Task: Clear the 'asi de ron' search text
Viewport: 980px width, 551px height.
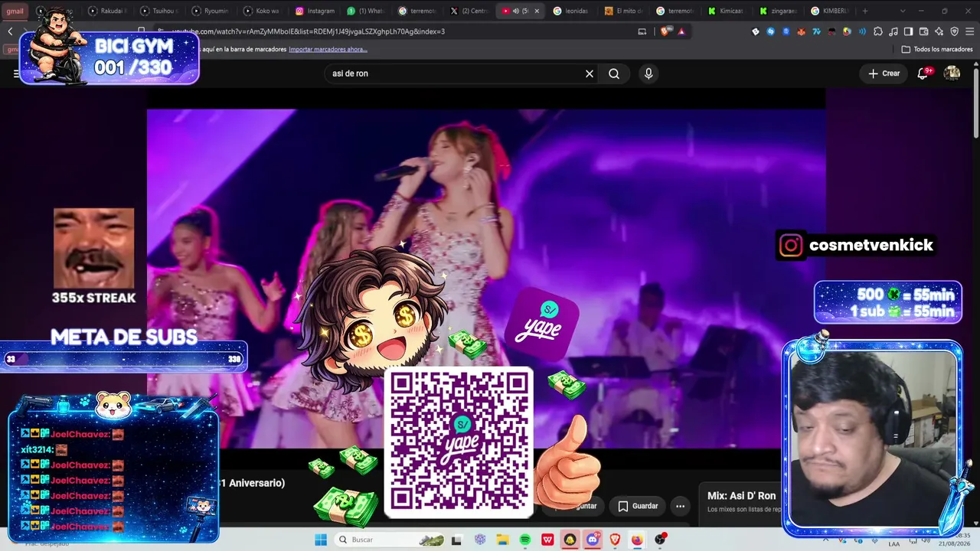Action: pyautogui.click(x=590, y=73)
